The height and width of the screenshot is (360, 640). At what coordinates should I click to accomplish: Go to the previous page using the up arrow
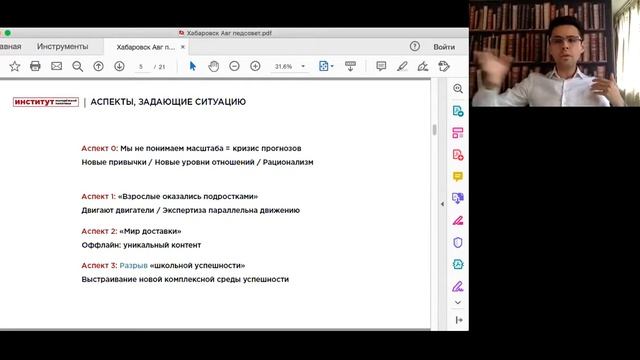point(98,66)
